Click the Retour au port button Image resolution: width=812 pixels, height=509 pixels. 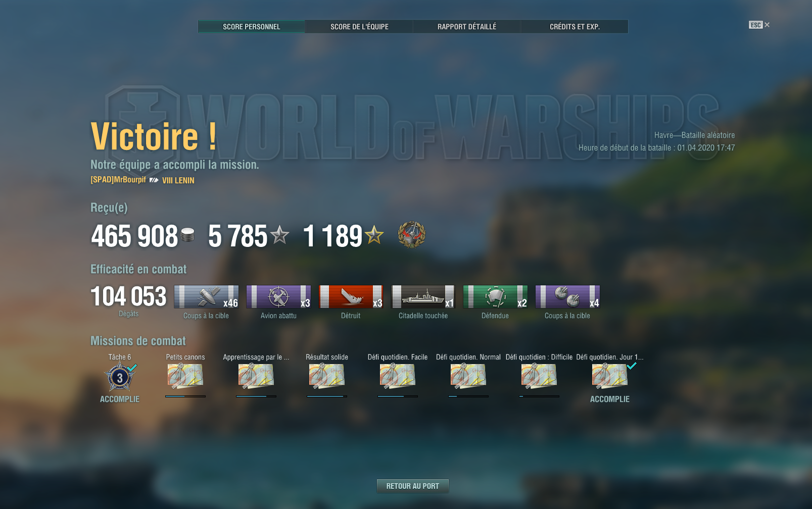tap(413, 486)
